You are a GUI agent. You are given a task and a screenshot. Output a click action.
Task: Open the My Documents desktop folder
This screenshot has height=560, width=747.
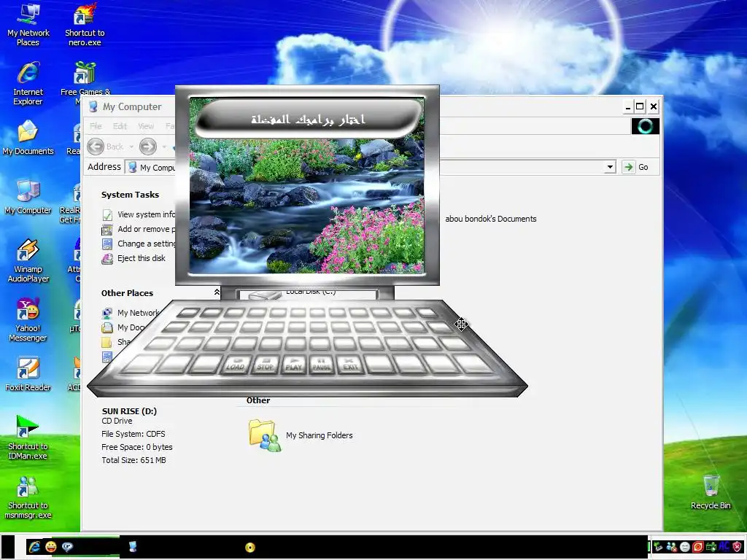tap(28, 138)
